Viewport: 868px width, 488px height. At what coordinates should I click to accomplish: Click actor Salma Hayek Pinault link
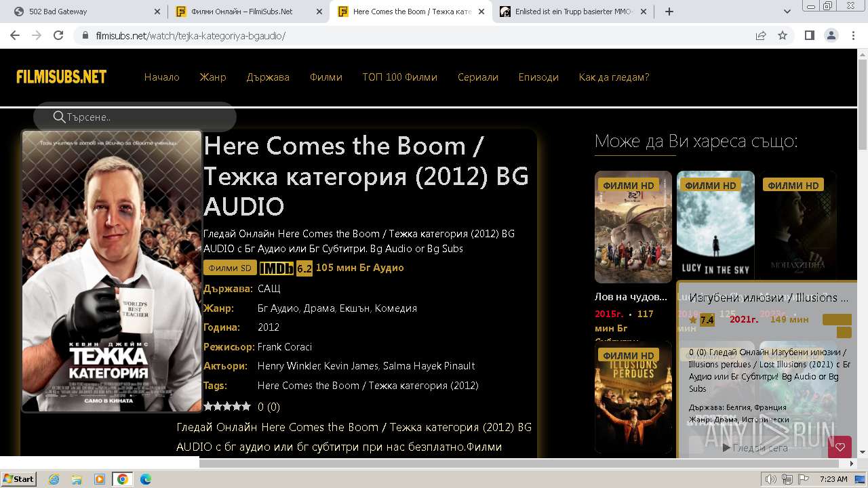pos(429,366)
